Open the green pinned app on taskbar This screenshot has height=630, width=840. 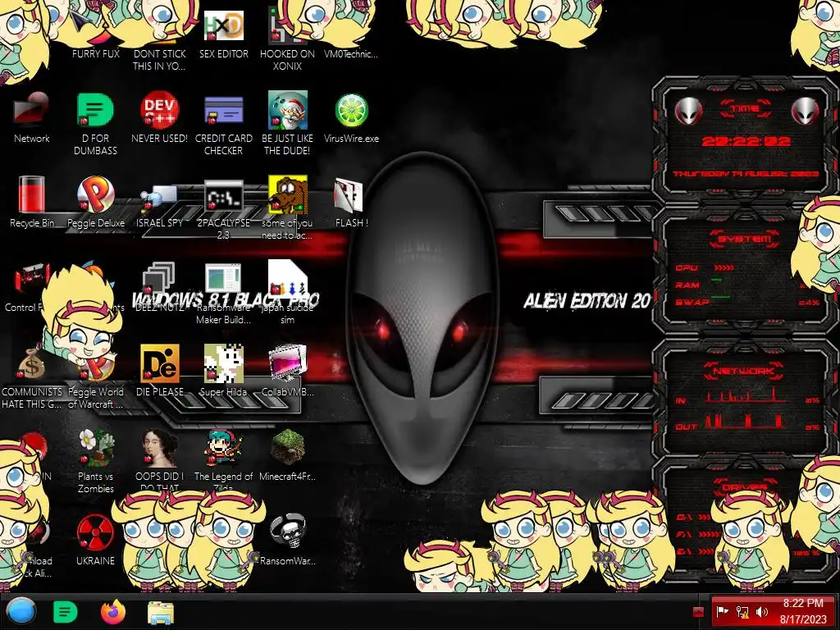click(66, 612)
